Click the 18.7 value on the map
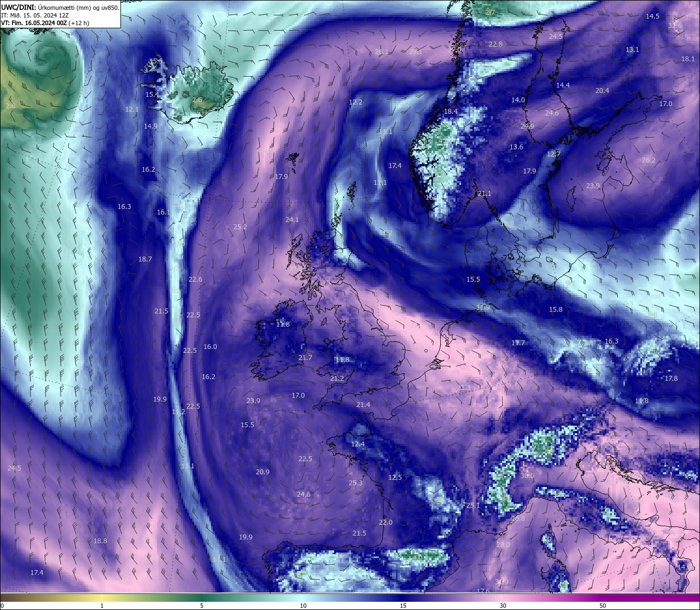700x610 pixels. click(x=145, y=259)
